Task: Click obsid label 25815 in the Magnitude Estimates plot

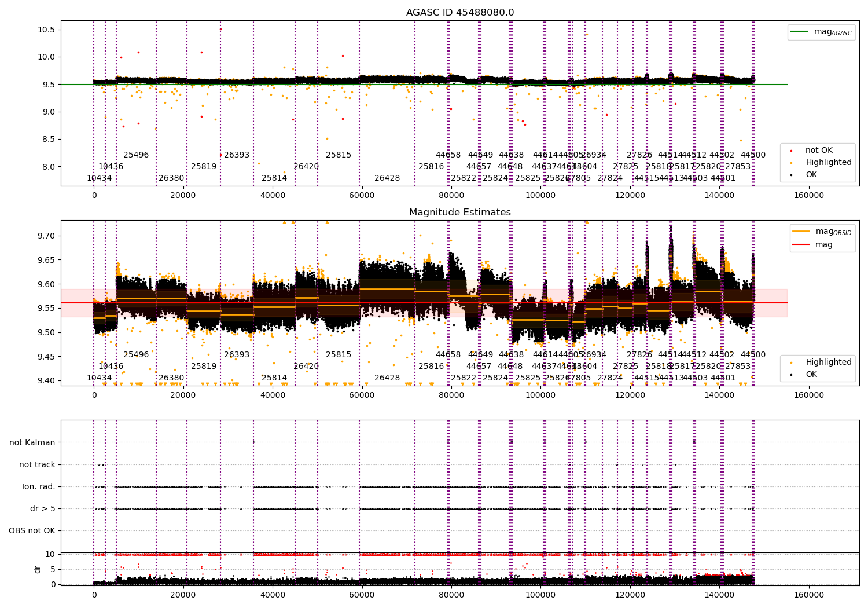Action: (x=339, y=355)
